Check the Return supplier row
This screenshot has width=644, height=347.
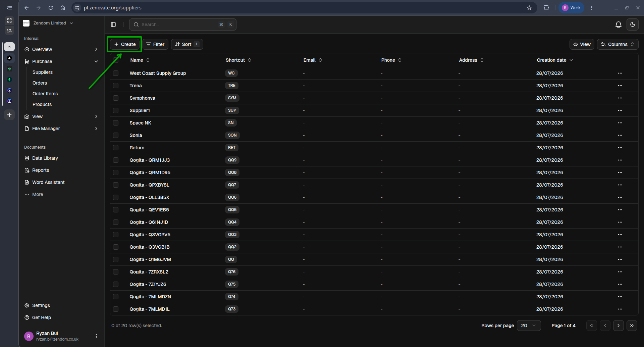(116, 148)
